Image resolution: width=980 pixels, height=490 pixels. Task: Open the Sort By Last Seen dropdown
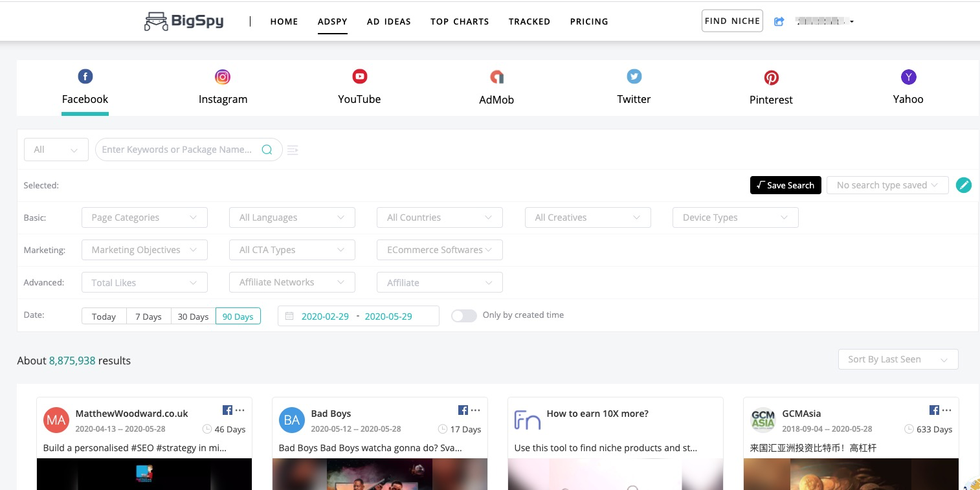tap(896, 359)
